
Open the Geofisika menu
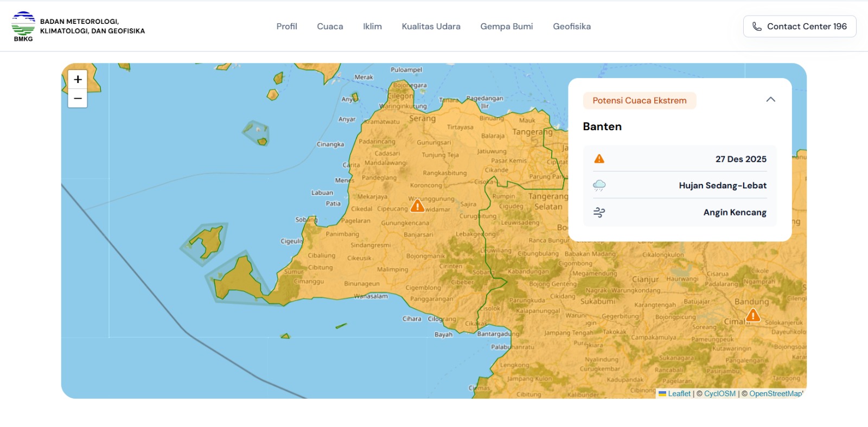click(572, 27)
